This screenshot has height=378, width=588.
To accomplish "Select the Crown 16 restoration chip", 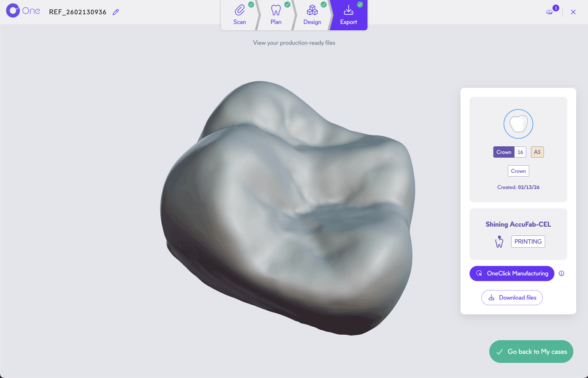I will [509, 152].
